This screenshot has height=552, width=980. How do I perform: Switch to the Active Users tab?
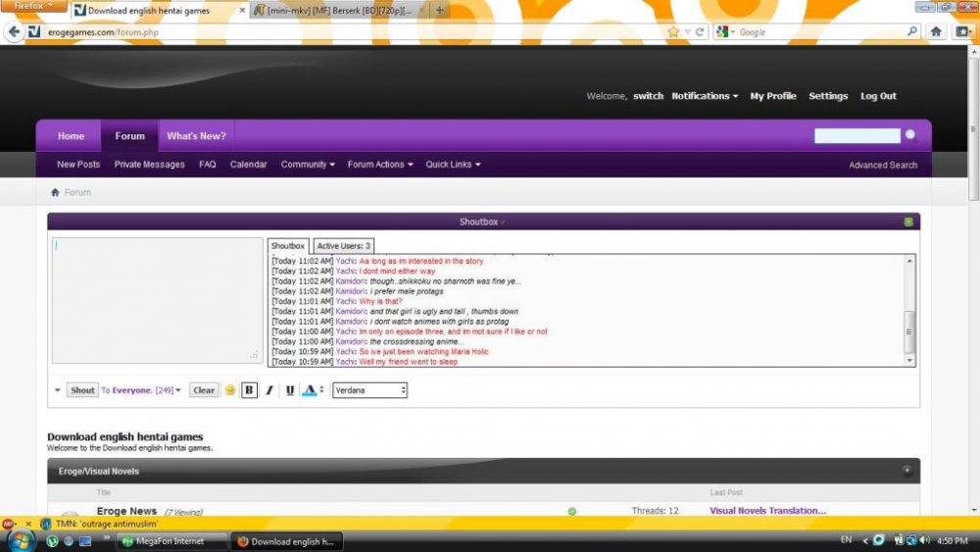pos(343,246)
